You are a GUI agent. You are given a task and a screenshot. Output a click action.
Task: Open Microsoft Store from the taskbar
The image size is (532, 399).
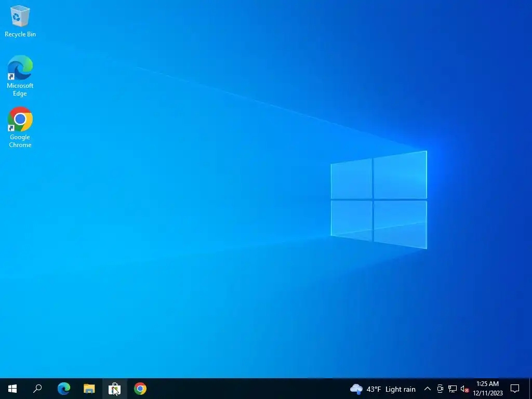pyautogui.click(x=115, y=389)
